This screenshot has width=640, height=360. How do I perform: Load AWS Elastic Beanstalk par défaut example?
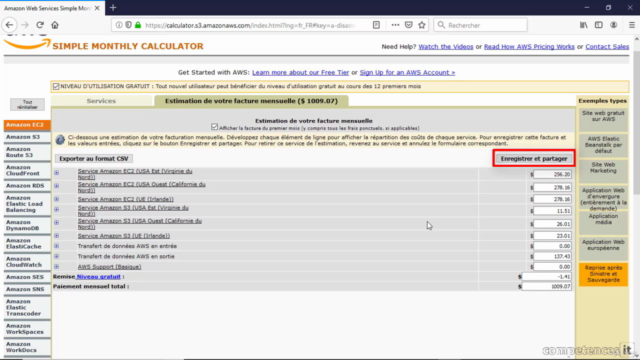pos(603,145)
